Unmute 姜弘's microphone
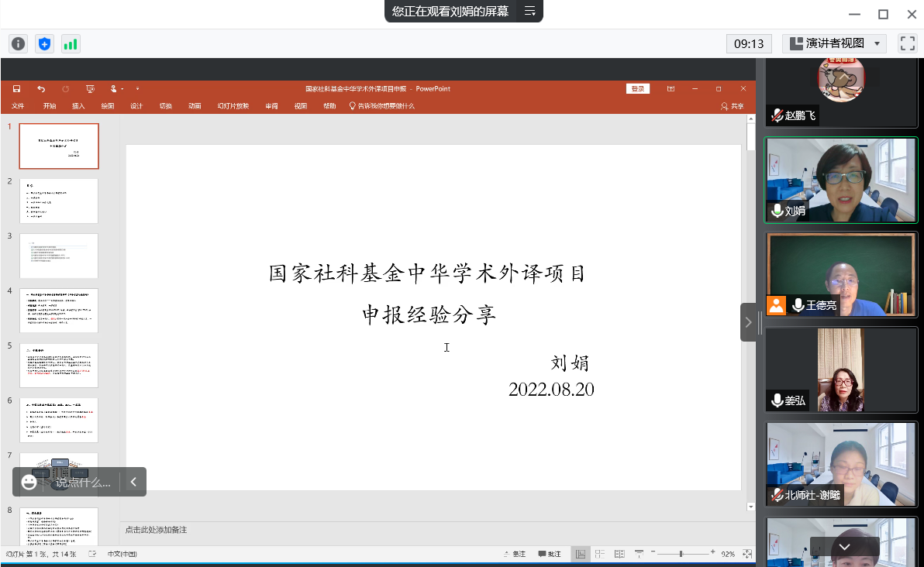924x567 pixels. tap(776, 400)
